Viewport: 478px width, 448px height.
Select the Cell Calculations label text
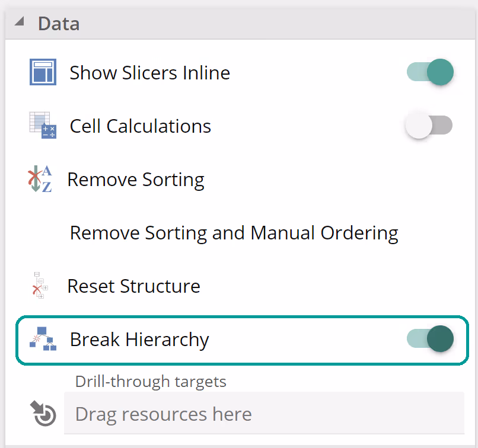click(140, 126)
